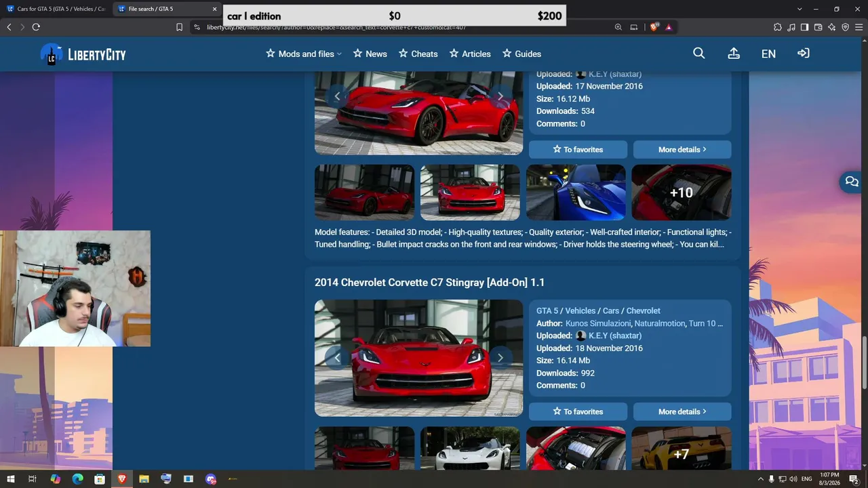The image size is (868, 488).
Task: Open the Articles section
Action: click(470, 54)
